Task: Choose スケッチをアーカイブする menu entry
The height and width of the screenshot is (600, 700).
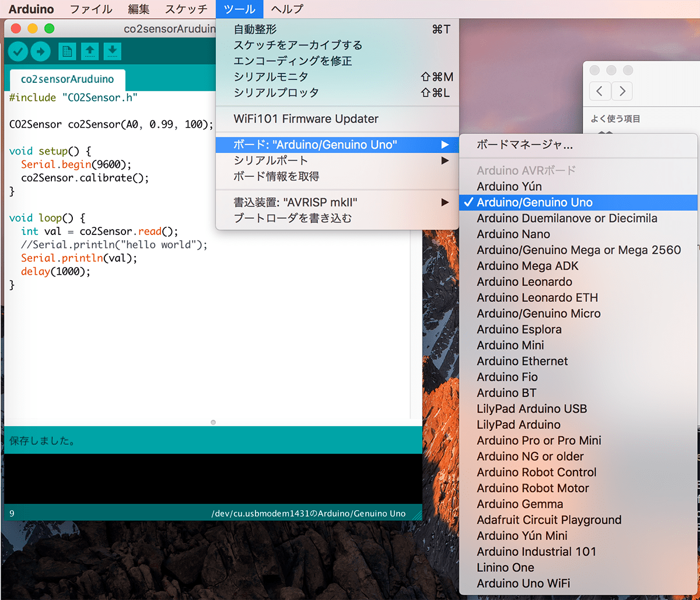Action: point(337,45)
